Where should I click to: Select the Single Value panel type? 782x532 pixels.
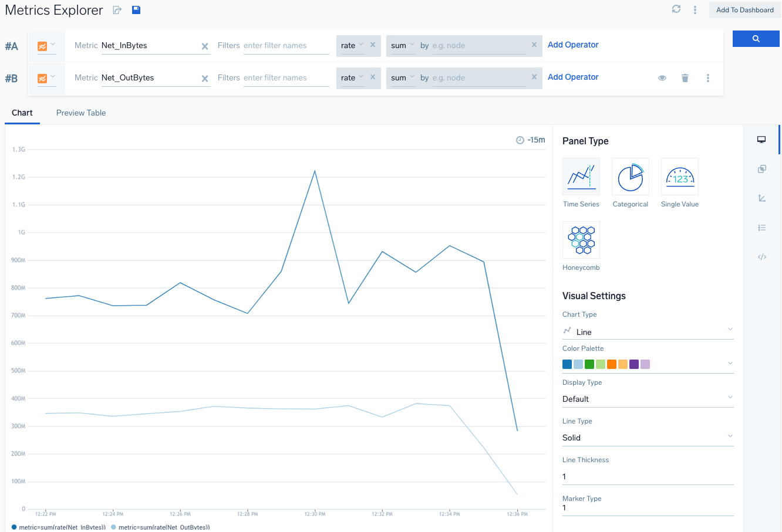pyautogui.click(x=679, y=177)
